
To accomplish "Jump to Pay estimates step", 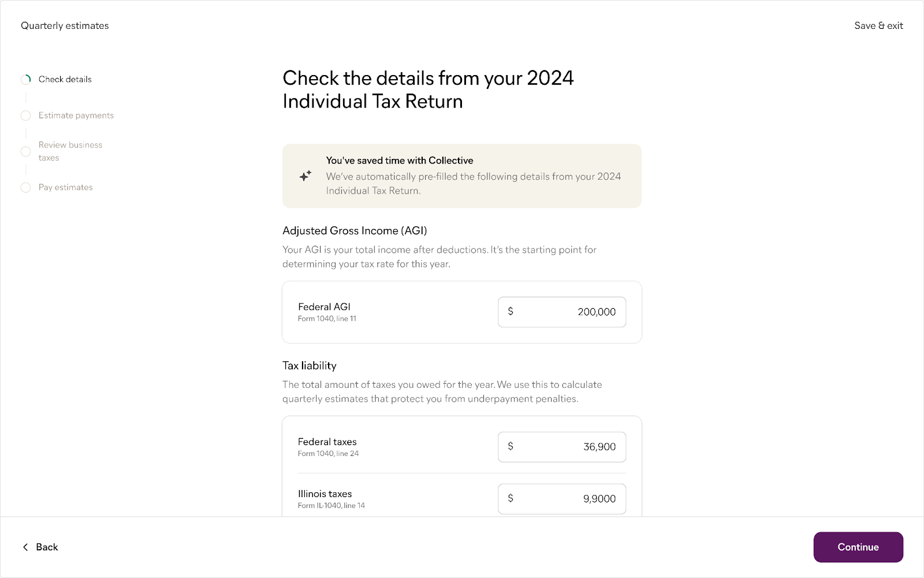I will [x=65, y=187].
